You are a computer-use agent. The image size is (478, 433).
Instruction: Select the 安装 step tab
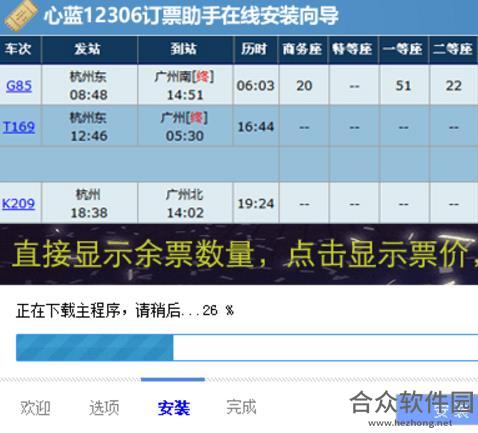[x=174, y=407]
